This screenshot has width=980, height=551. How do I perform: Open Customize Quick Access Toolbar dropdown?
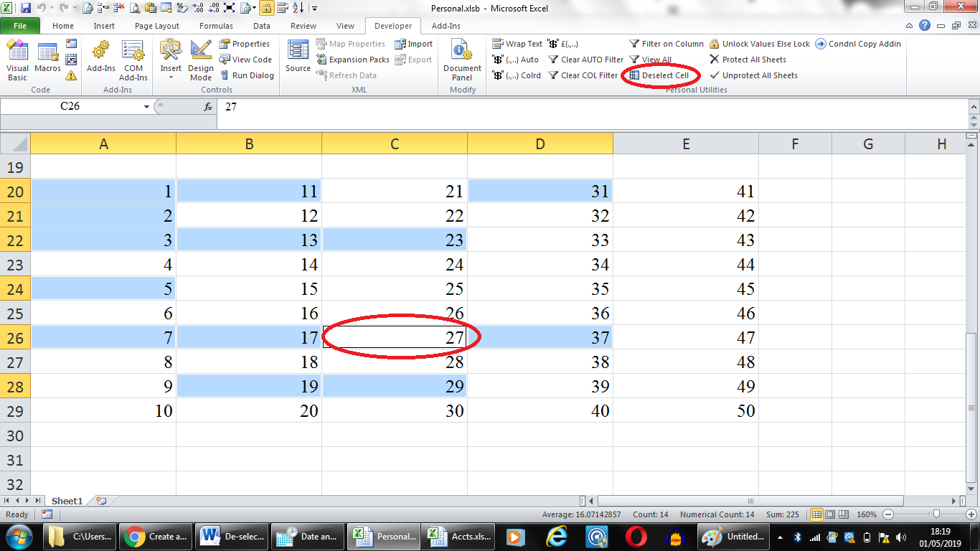[x=315, y=9]
